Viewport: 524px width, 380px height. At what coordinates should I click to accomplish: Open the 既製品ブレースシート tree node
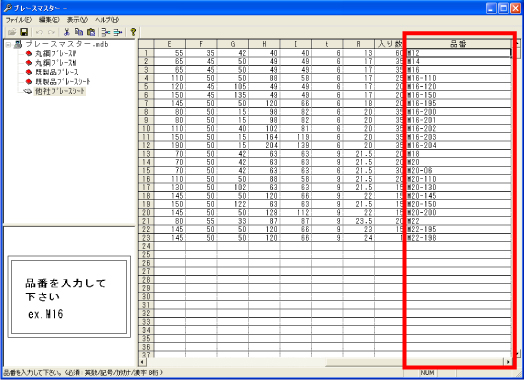click(62, 81)
